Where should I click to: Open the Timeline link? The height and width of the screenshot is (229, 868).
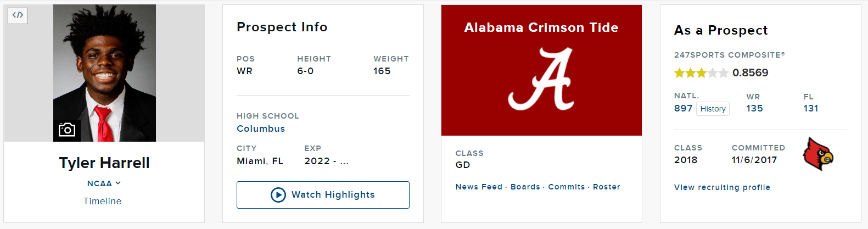[103, 201]
